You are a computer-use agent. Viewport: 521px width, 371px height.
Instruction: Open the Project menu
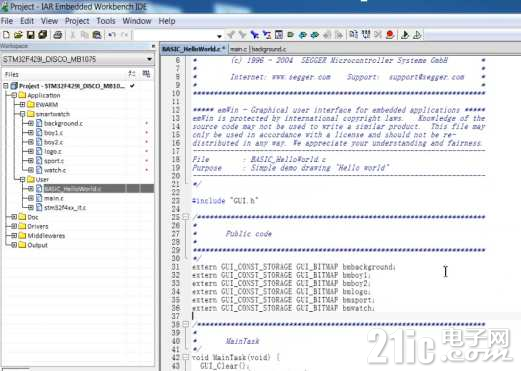[x=77, y=21]
